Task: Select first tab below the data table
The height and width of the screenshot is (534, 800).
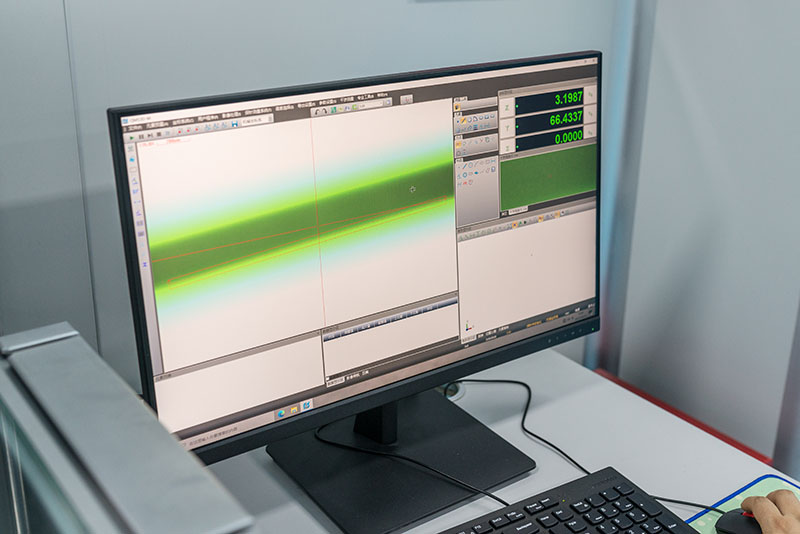Action: point(335,380)
